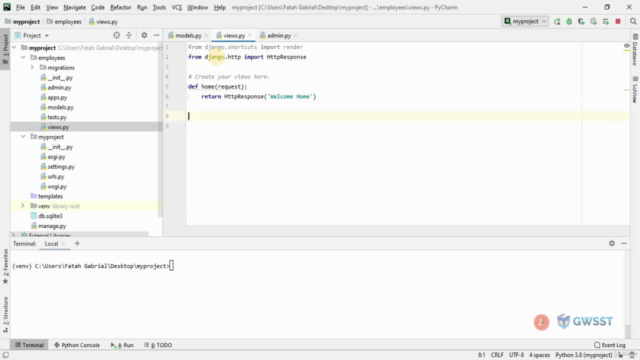
Task: Open the Structure side tool window
Action: tap(5, 314)
